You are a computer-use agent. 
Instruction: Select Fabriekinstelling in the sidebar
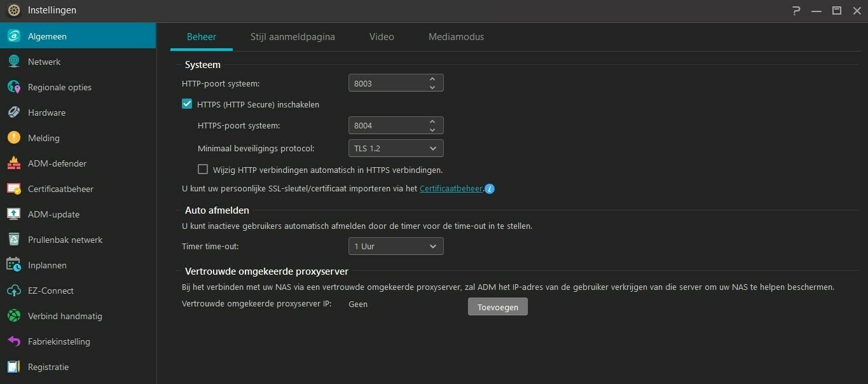78,341
